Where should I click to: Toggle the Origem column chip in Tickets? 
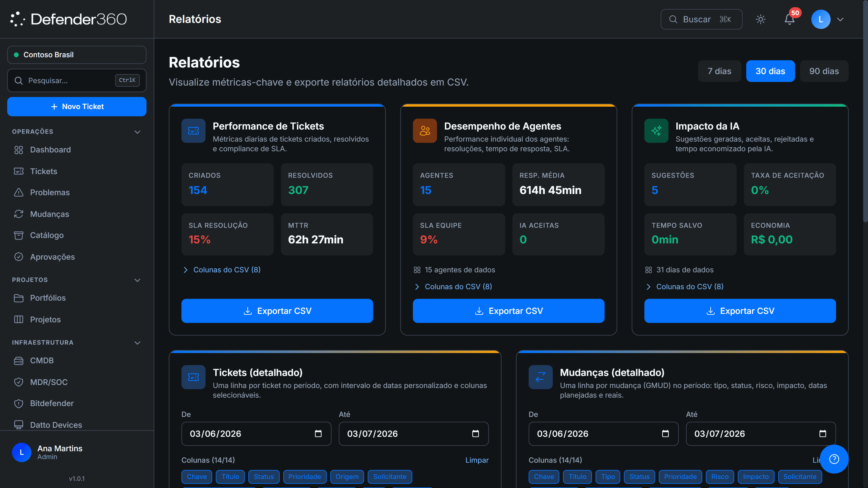point(347,477)
